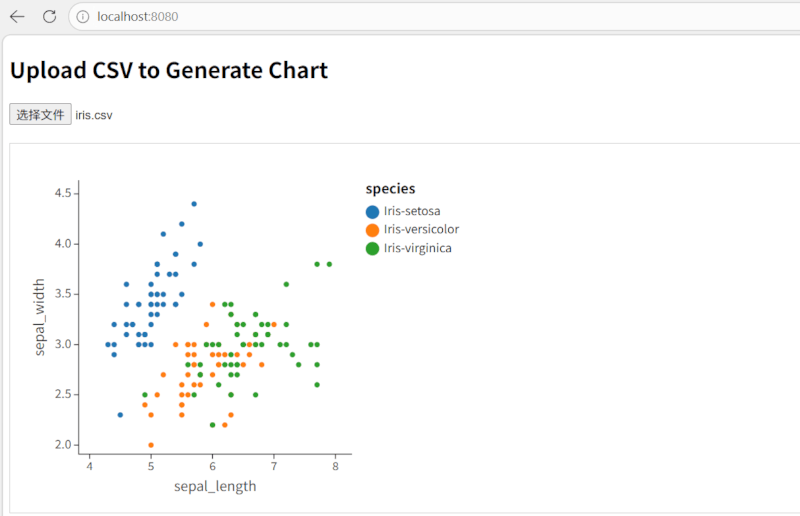This screenshot has height=516, width=800.
Task: Click the isolated blue point at sepal_width 2.3
Action: point(120,414)
